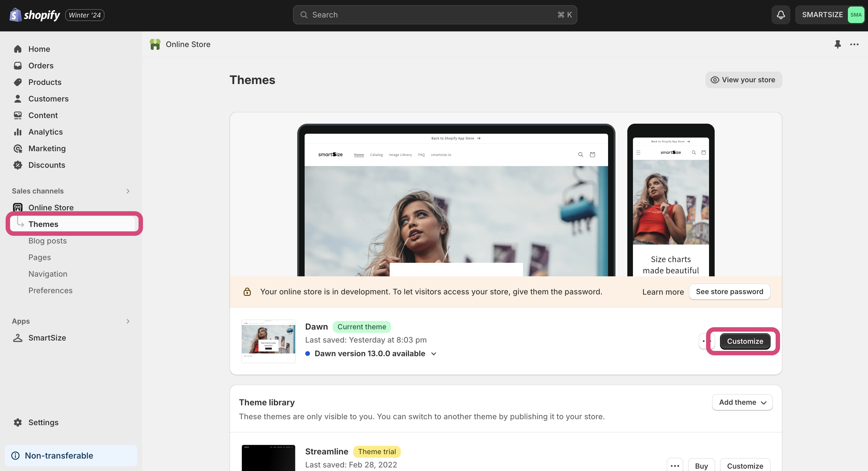Open Streamline theme three-dot actions menu
Image resolution: width=868 pixels, height=471 pixels.
[675, 466]
